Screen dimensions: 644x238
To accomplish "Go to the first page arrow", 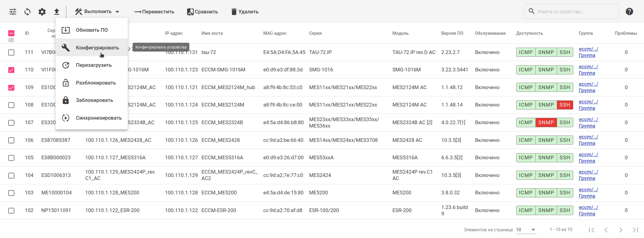I will click(x=592, y=230).
